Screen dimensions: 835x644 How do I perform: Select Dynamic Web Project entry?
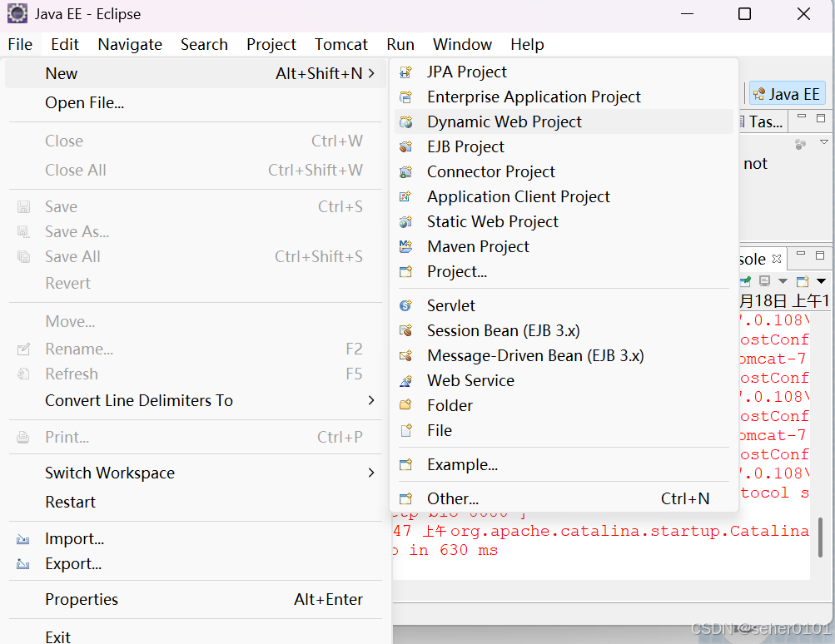click(564, 121)
